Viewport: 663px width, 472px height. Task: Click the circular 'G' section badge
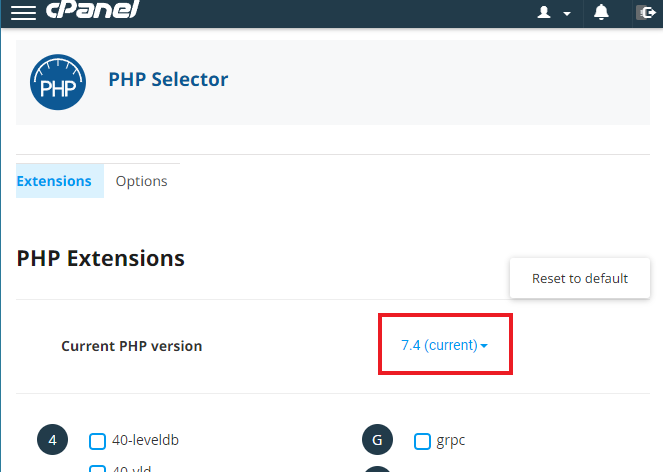(x=378, y=440)
